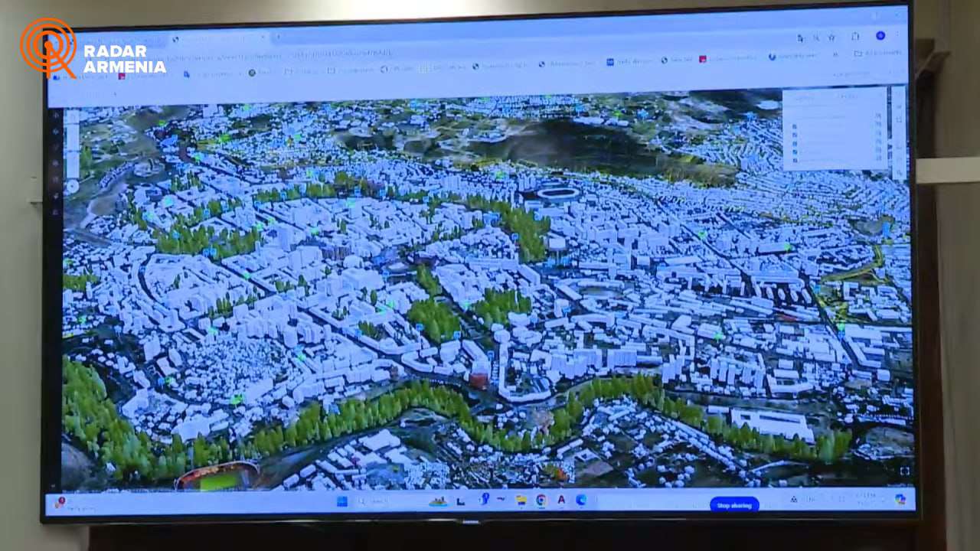
Task: Toggle the first layer checkbox in the panel
Action: [795, 127]
